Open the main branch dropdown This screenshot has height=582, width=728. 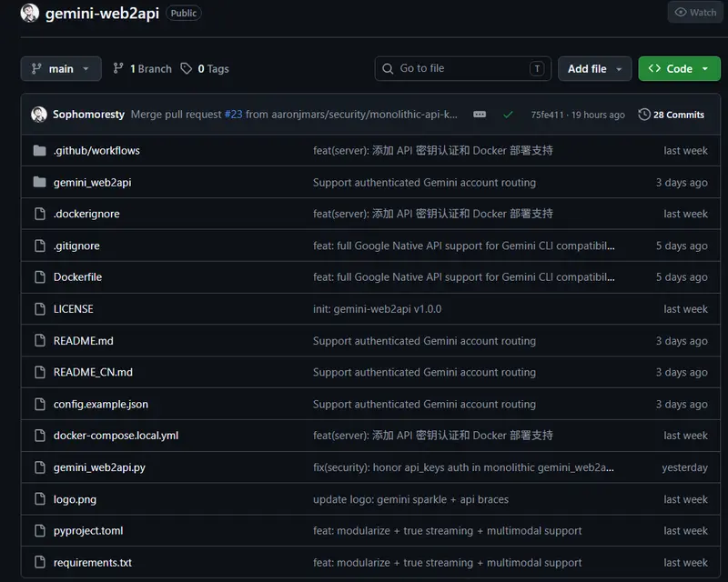point(61,69)
